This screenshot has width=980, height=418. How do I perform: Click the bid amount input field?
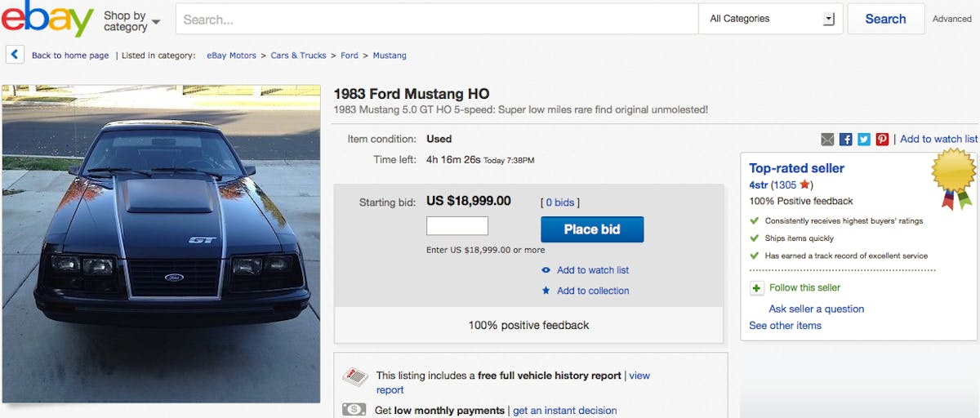[457, 226]
